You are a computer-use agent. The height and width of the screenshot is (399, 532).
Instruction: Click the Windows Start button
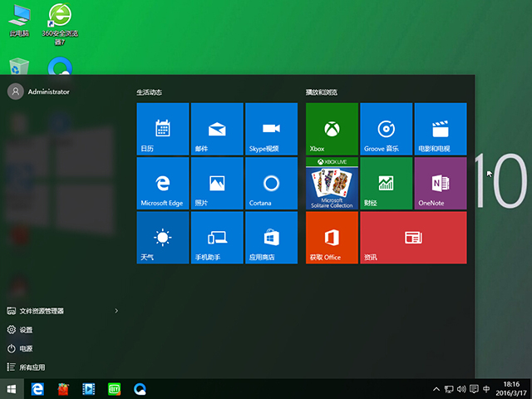click(x=12, y=388)
